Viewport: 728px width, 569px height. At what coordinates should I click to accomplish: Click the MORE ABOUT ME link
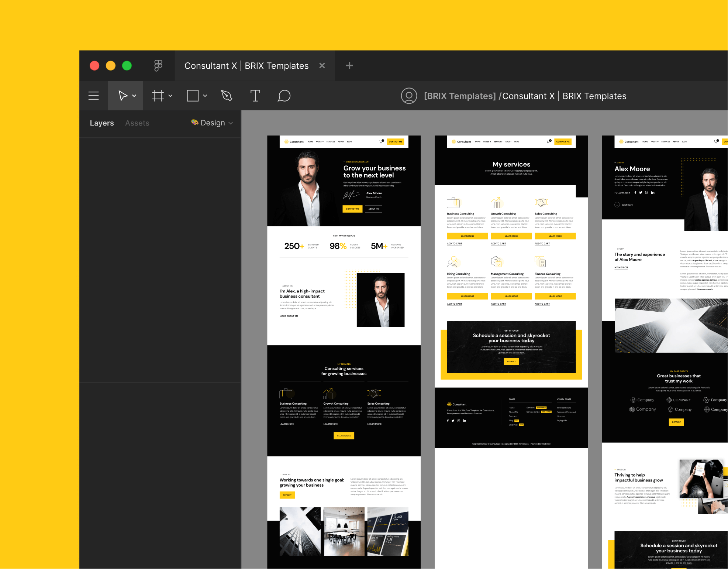coord(289,316)
